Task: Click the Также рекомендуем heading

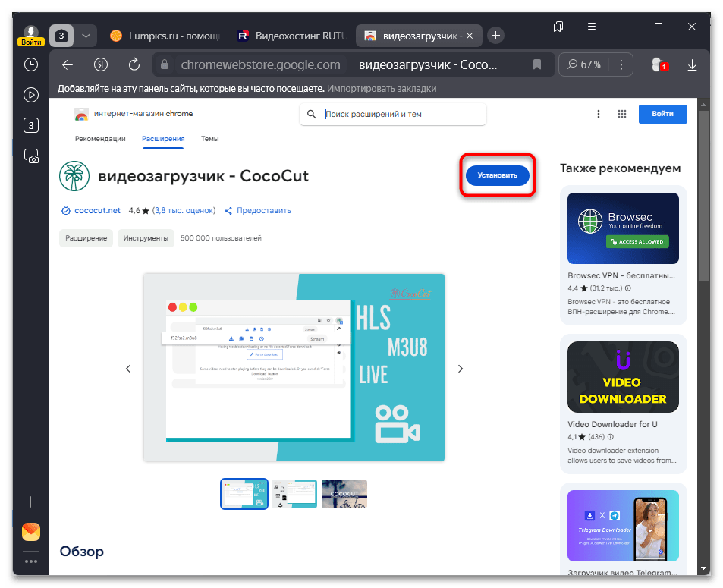Action: click(620, 168)
